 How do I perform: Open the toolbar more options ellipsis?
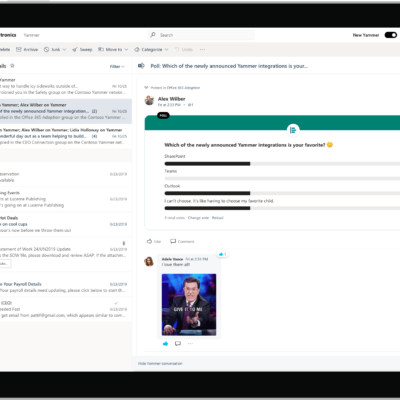(202, 49)
